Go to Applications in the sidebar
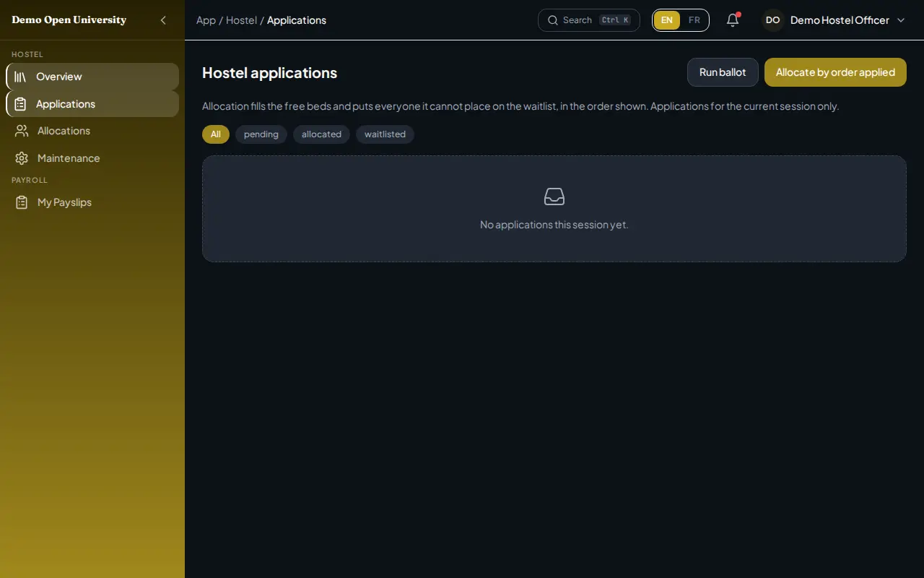Viewport: 924px width, 578px height. pyautogui.click(x=92, y=104)
